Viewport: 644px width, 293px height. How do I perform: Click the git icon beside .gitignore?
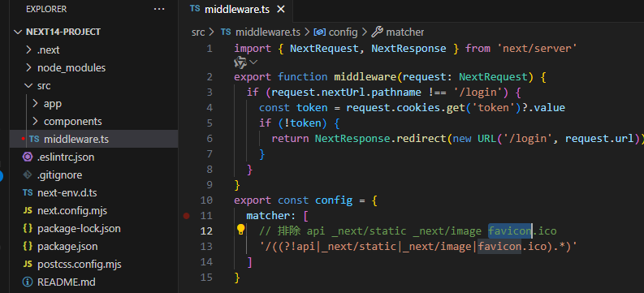click(x=28, y=175)
